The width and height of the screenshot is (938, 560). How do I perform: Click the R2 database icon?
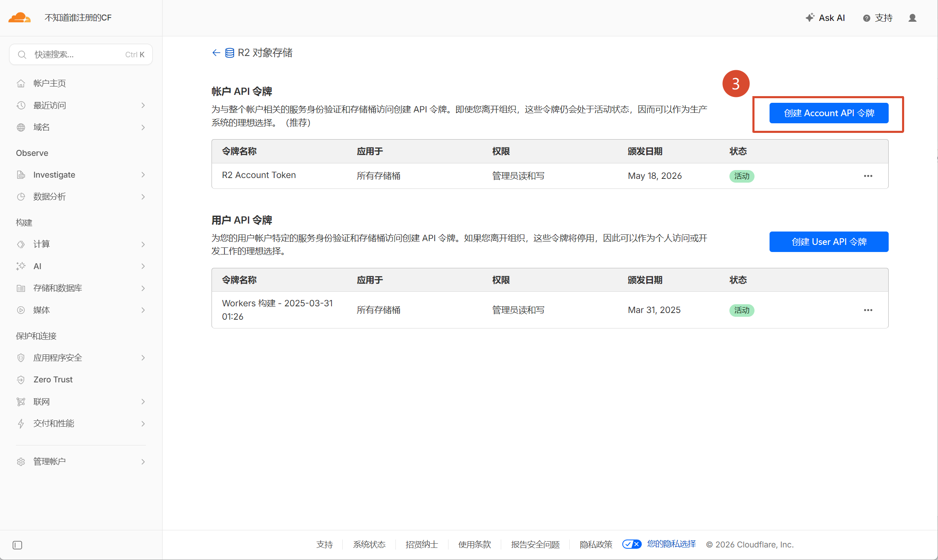click(x=229, y=53)
